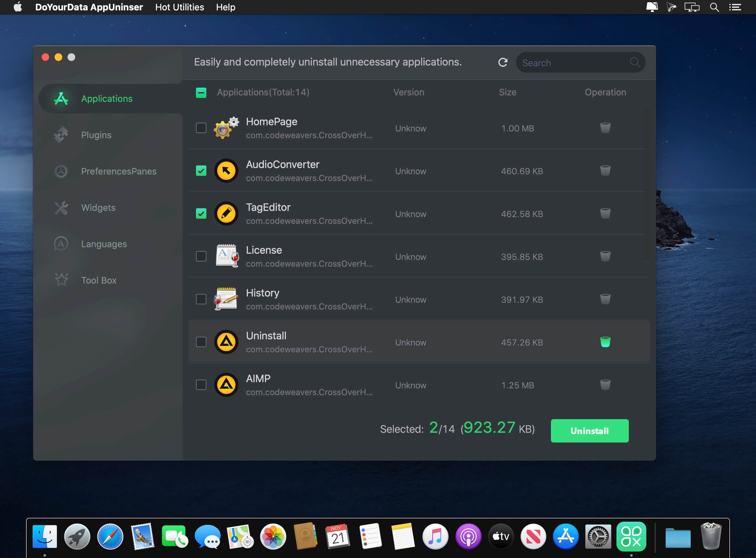The image size is (756, 558).
Task: Check the History application checkbox
Action: click(x=201, y=299)
